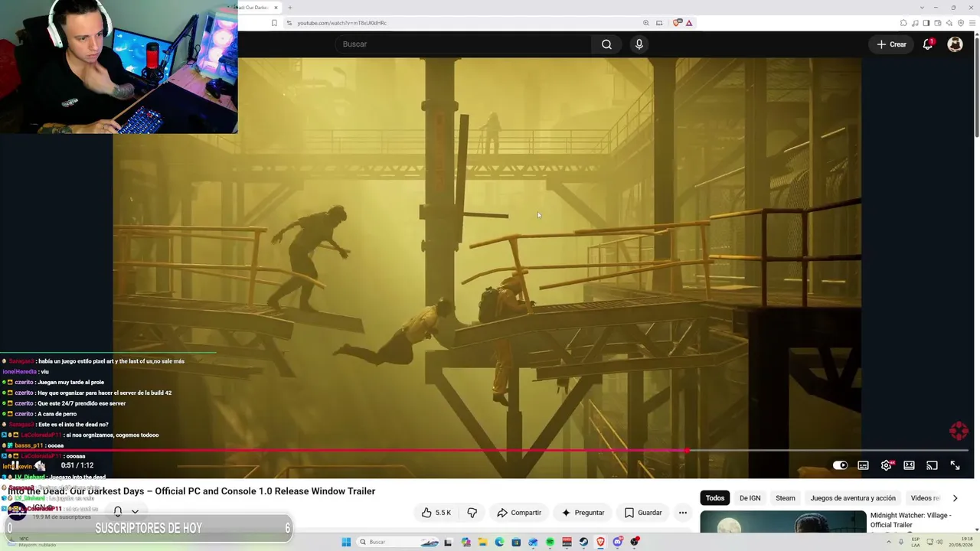This screenshot has height=551, width=980.
Task: Select the Todos filter chip
Action: [715, 498]
